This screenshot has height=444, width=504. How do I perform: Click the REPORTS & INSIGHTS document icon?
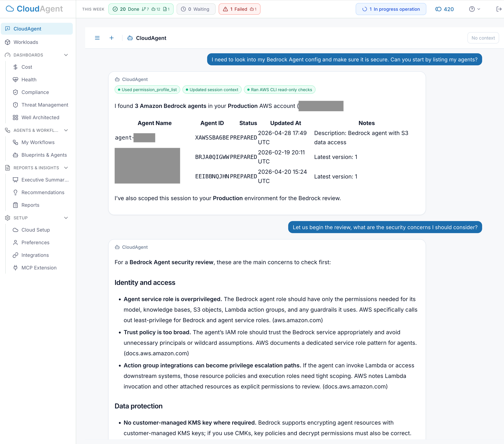pos(8,168)
